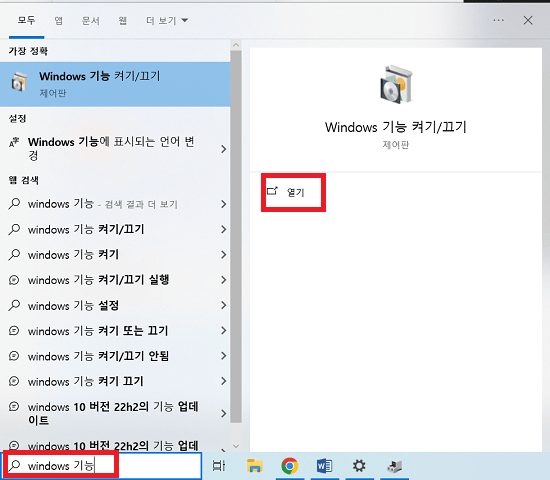The height and width of the screenshot is (480, 550).
Task: Select 'windows 기능 - 검색 결과 더 보기'
Action: pos(115,204)
